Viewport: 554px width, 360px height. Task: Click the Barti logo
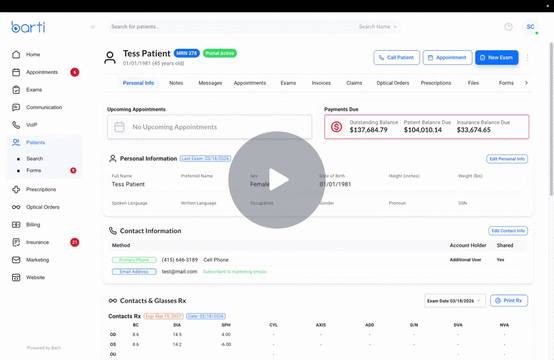28,27
